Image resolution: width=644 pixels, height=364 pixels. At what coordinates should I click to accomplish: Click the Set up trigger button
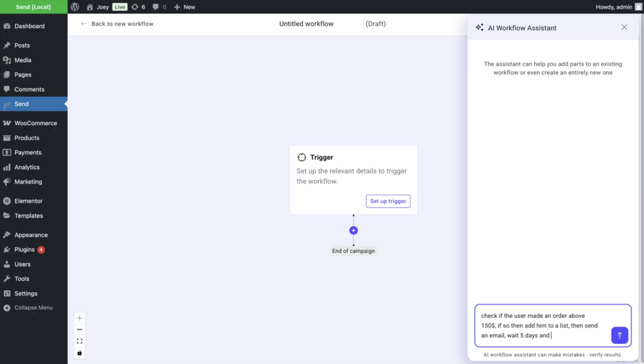[387, 202]
